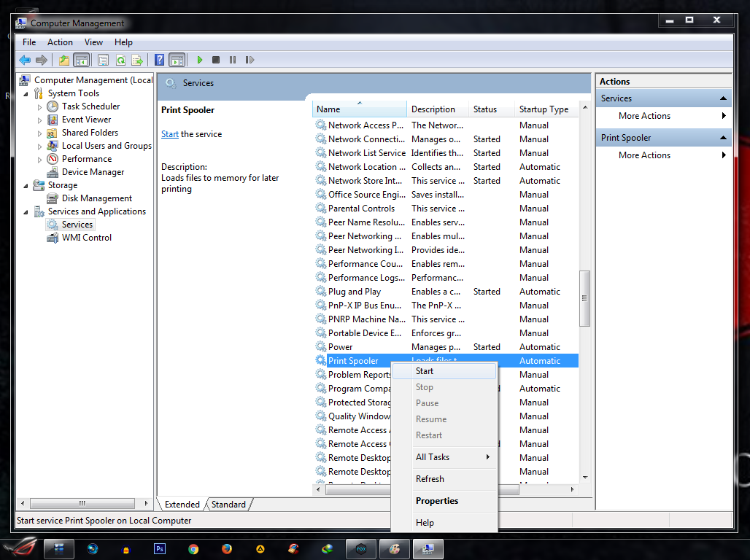Screen dimensions: 750x560
Task: Start the Print Spooler service via play icon
Action: 198,60
